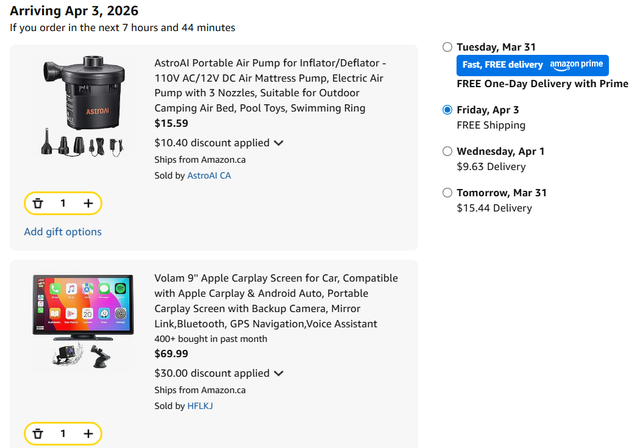Remove the Volam Carplay screen with the trash icon
The height and width of the screenshot is (448, 640).
38,434
